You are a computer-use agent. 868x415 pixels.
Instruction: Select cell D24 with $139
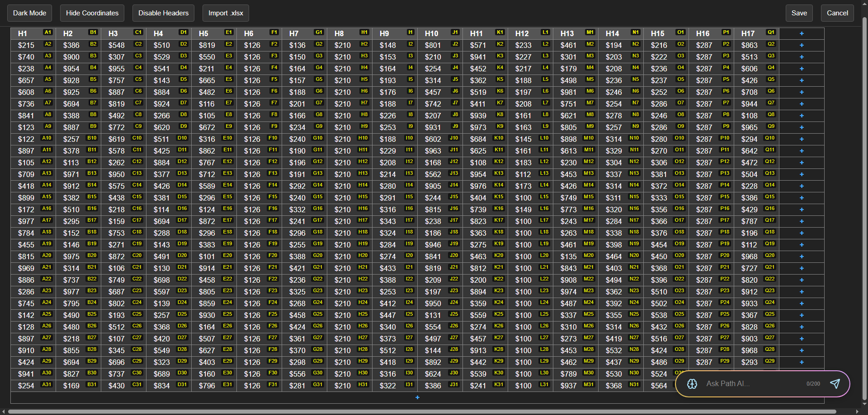[x=169, y=303]
